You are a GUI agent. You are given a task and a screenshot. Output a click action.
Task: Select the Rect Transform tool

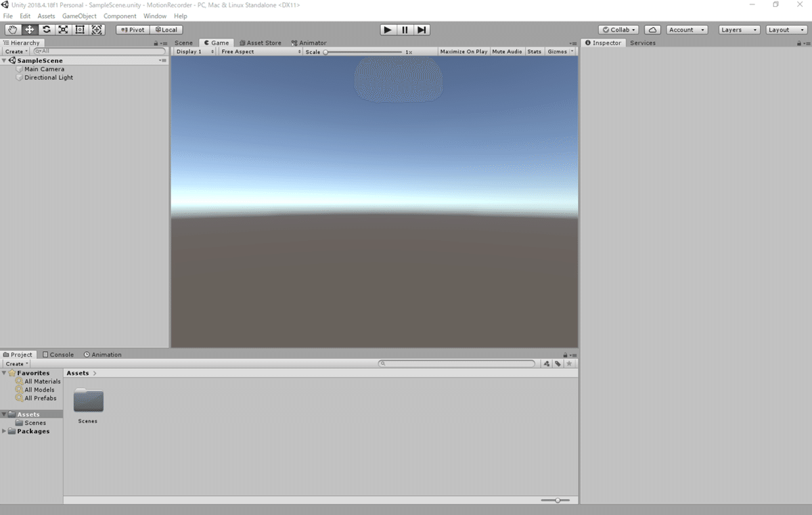(80, 29)
